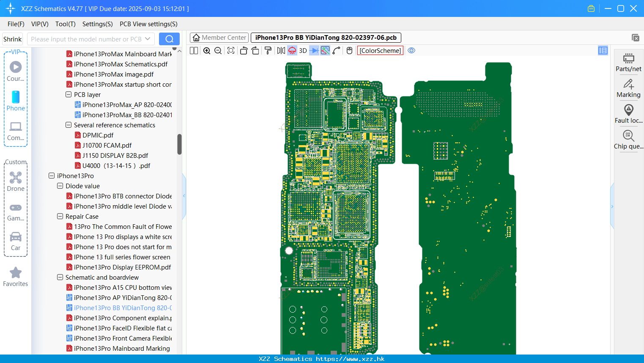
Task: Switch to the Member Center tab
Action: pos(219,38)
